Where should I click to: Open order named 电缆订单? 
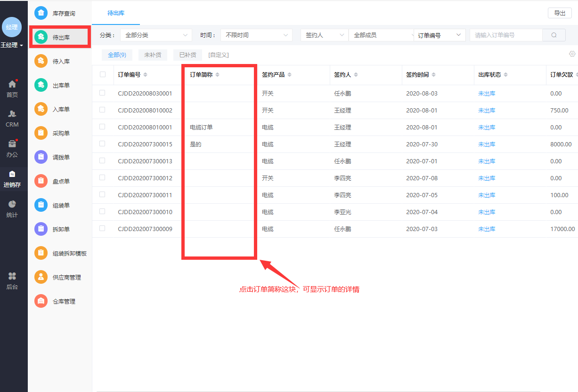pyautogui.click(x=201, y=127)
